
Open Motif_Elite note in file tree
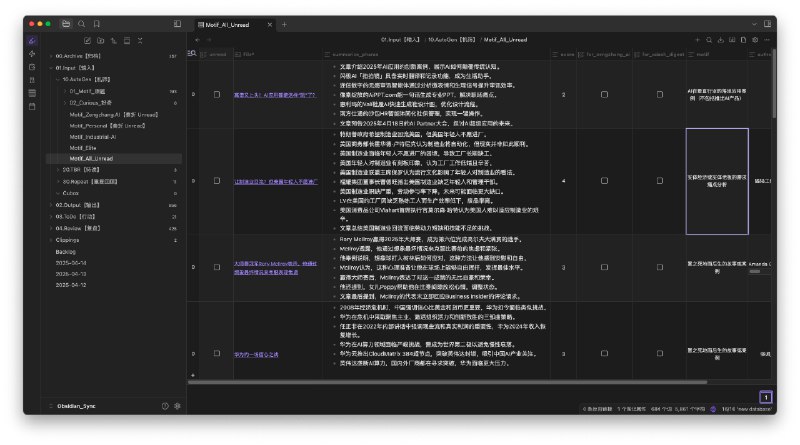pos(83,148)
